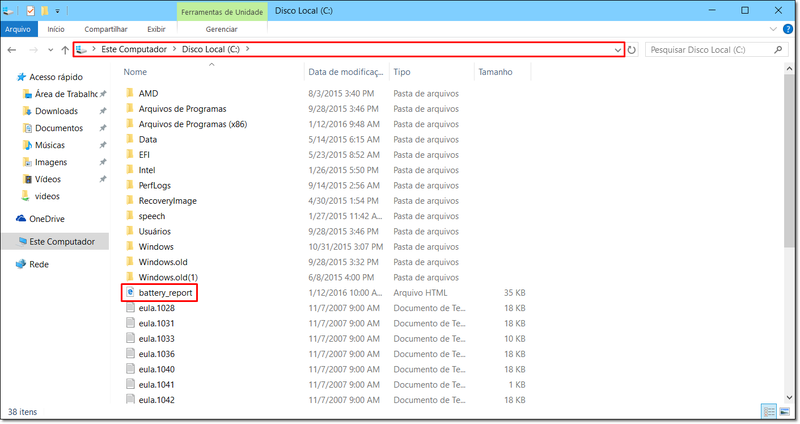Select Arquivos de Programas folder icon
Image resolution: width=800 pixels, height=424 pixels.
pos(130,108)
